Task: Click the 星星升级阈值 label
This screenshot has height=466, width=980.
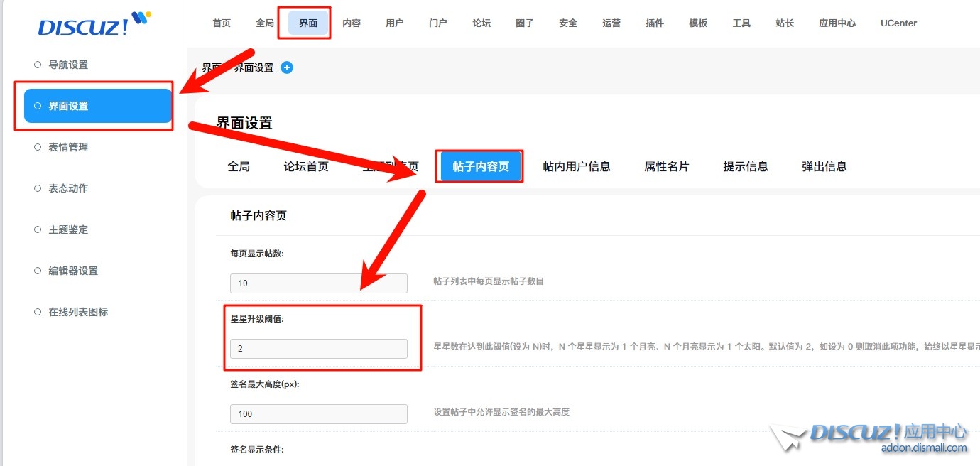Action: click(257, 319)
